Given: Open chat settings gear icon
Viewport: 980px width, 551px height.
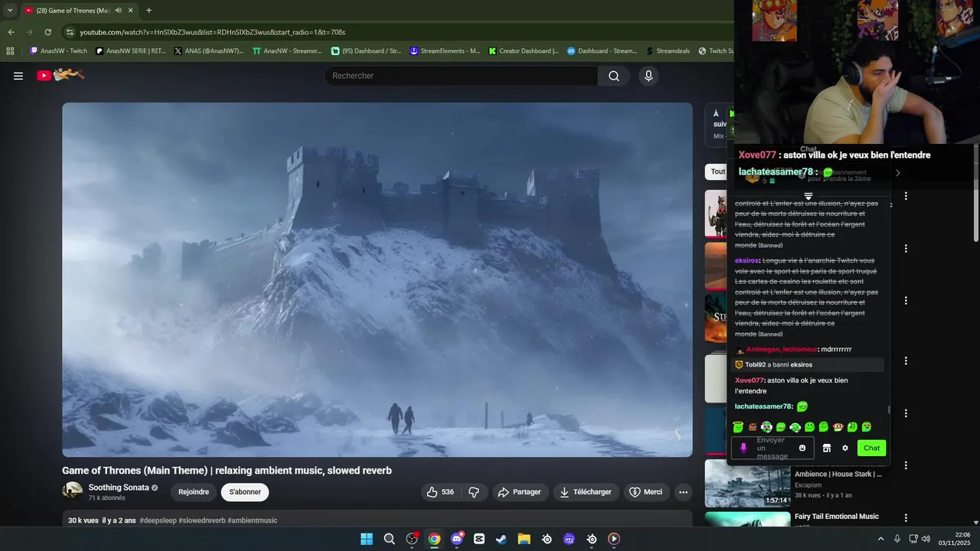Looking at the screenshot, I should pyautogui.click(x=845, y=448).
